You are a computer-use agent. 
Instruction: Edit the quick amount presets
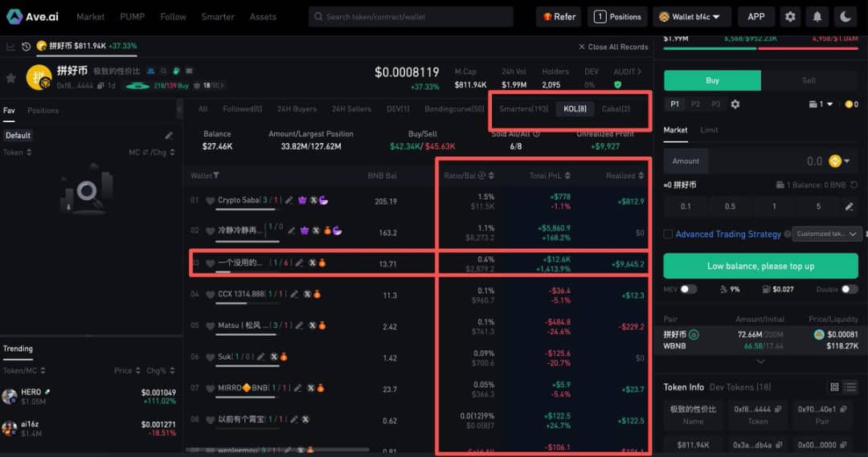pyautogui.click(x=850, y=206)
